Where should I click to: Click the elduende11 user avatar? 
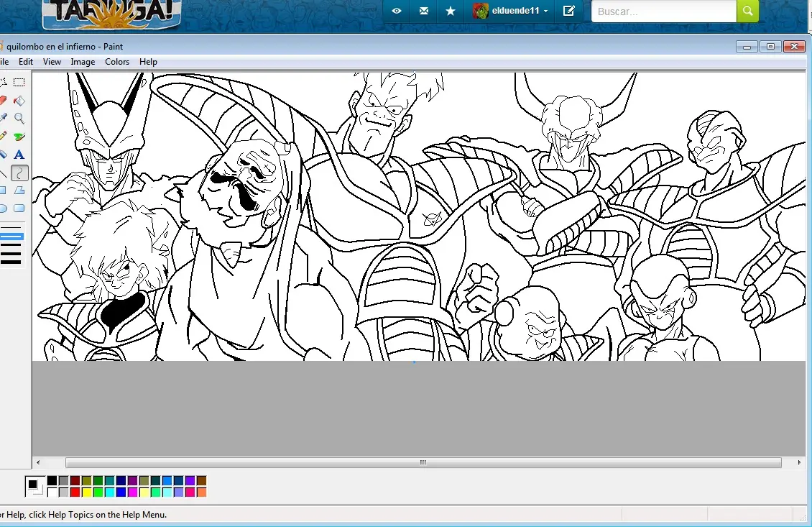click(480, 11)
